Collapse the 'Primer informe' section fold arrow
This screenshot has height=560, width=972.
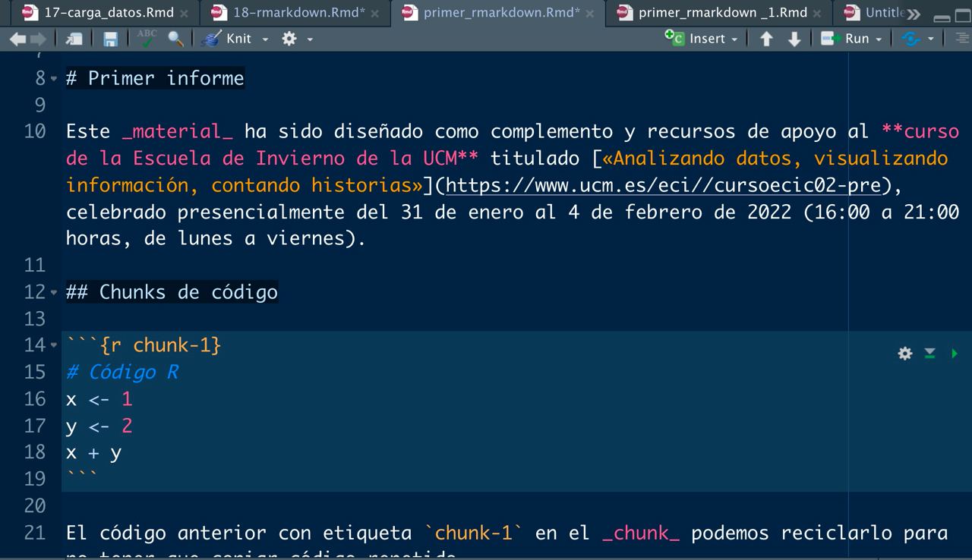pos(54,79)
